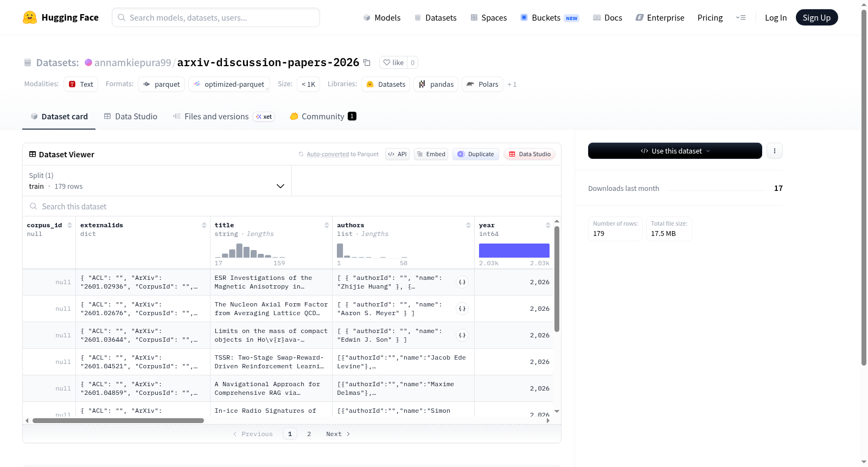
Task: Select the Datasets library tag
Action: [x=386, y=85]
